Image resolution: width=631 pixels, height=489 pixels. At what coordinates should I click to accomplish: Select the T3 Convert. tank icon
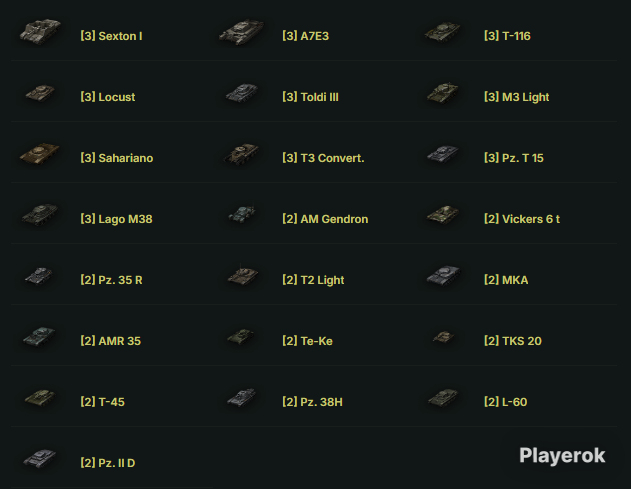(x=241, y=154)
